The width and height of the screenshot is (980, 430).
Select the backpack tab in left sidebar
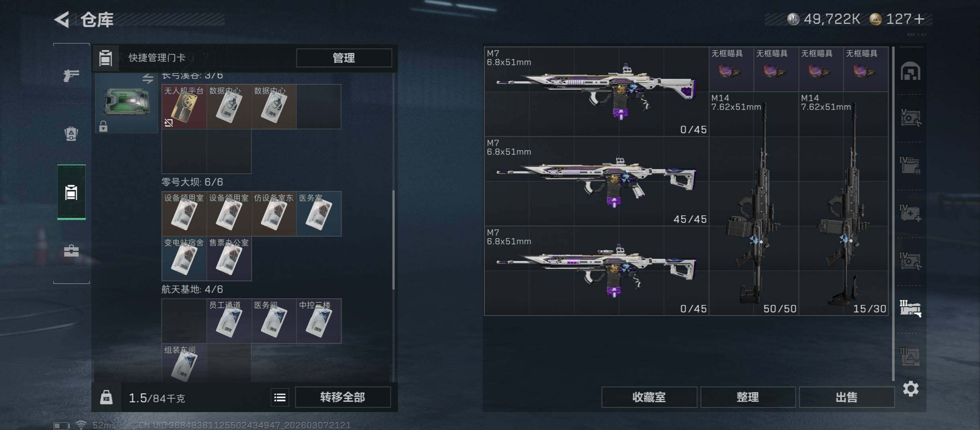pyautogui.click(x=71, y=134)
